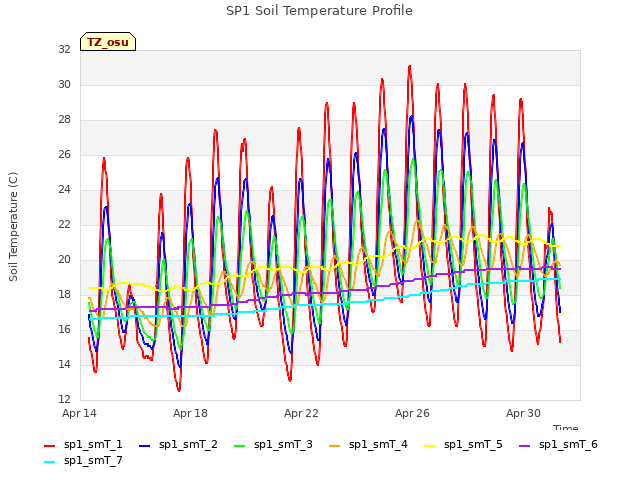
Task: Click the Apr 22 x-axis tick label
Action: (301, 413)
